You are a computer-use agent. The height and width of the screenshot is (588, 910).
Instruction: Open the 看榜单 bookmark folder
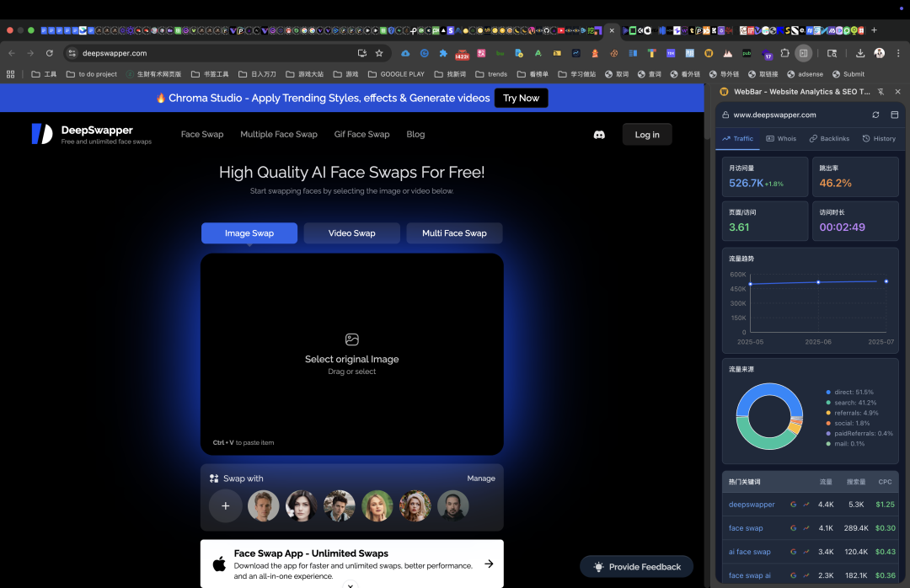click(533, 74)
